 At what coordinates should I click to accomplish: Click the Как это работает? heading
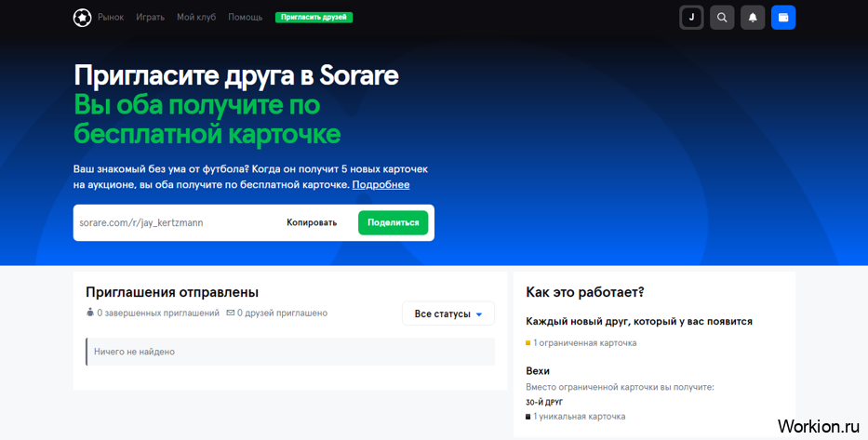click(x=585, y=292)
